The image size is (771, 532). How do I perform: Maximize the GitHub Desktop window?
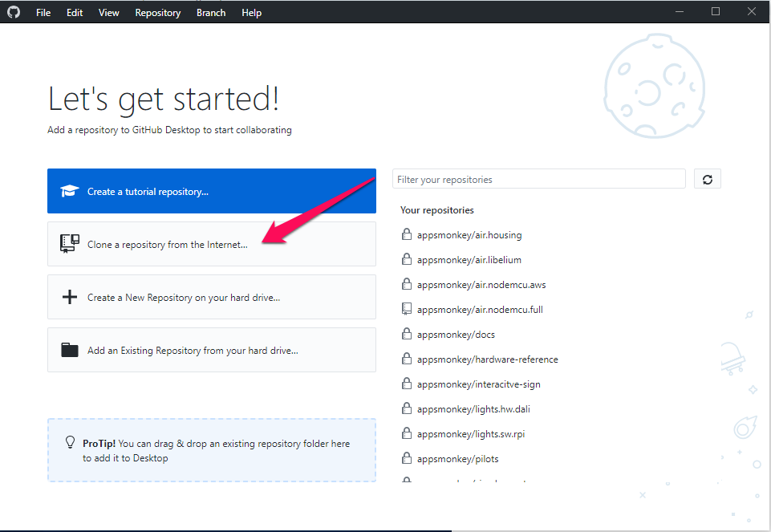click(716, 11)
